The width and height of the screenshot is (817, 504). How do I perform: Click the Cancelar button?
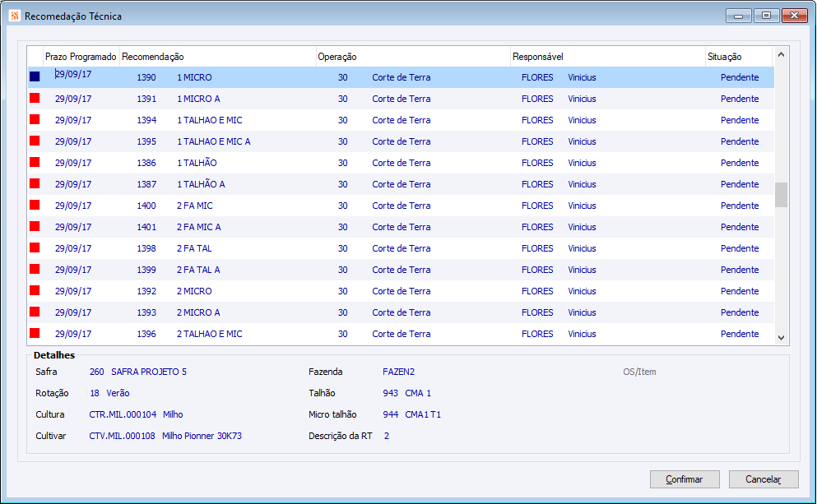764,479
